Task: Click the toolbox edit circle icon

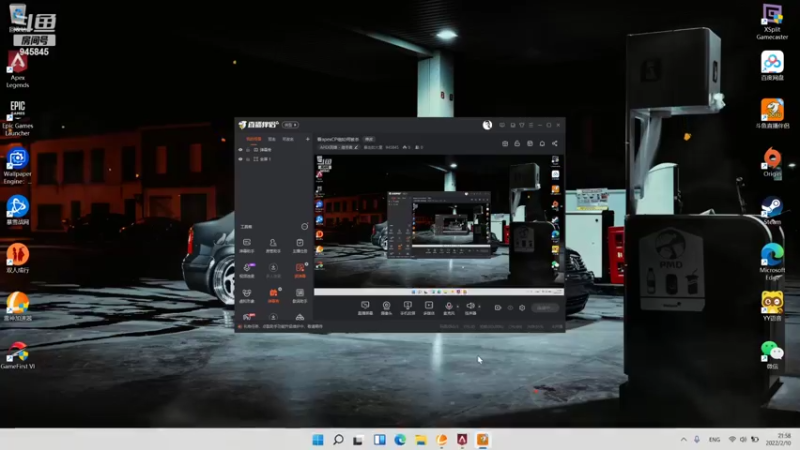Action: pyautogui.click(x=305, y=227)
